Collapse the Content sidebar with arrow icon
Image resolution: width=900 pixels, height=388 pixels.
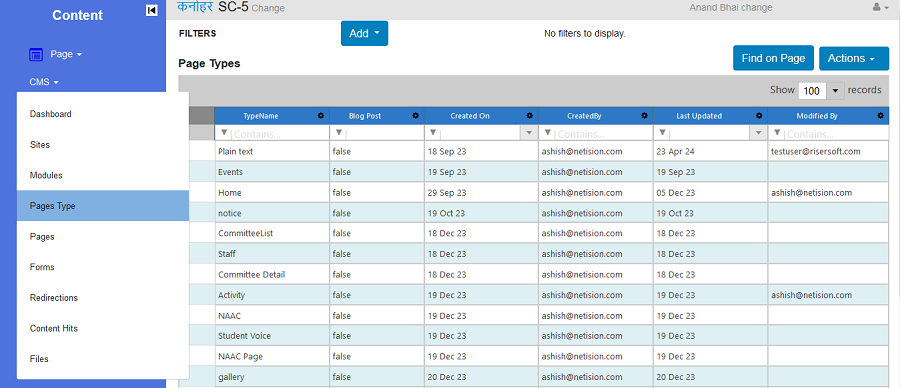coord(152,10)
